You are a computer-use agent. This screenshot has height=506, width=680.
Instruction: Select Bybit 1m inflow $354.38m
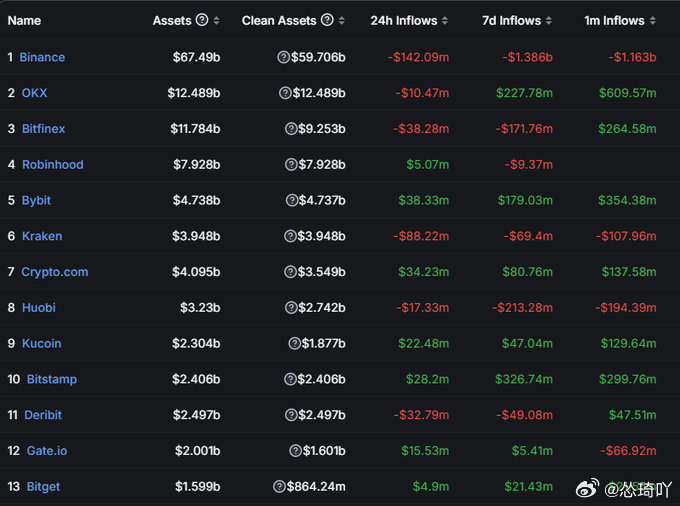pyautogui.click(x=627, y=200)
